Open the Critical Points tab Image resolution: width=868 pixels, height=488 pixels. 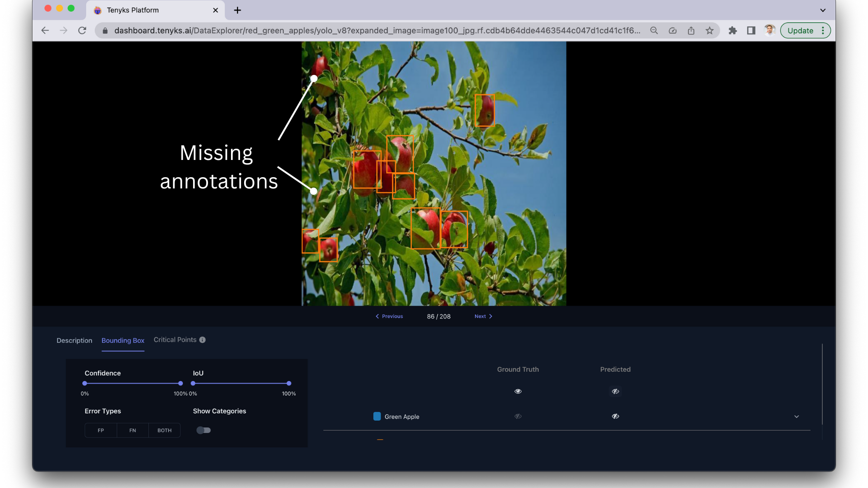tap(175, 339)
